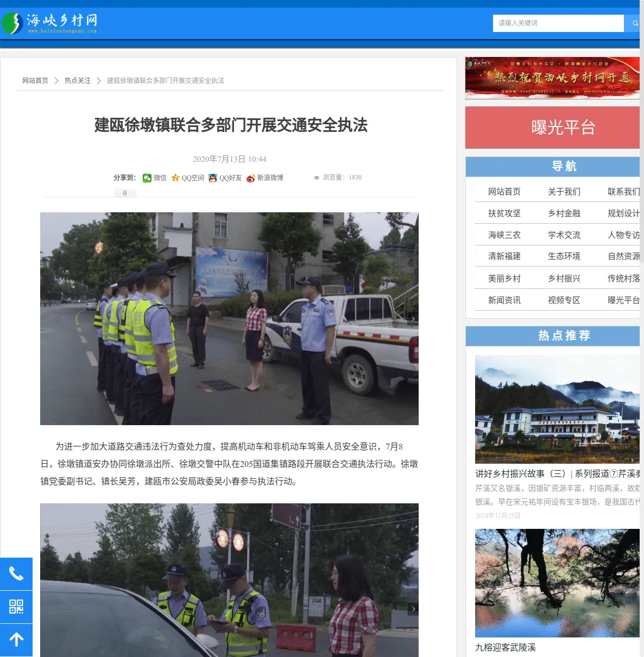This screenshot has width=644, height=657.
Task: Open 海峡三农 navigation item
Action: [x=504, y=235]
